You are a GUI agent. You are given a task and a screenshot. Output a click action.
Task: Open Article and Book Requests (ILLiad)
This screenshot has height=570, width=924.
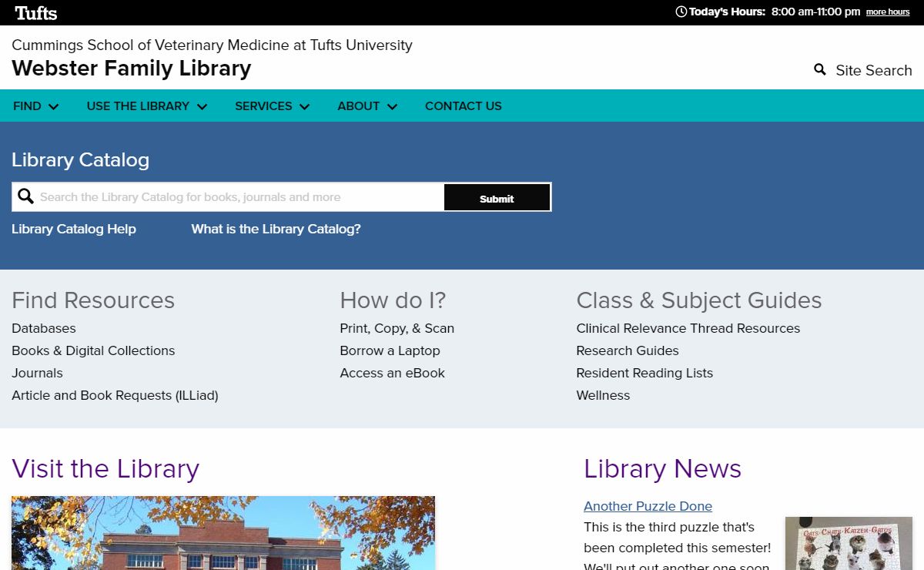coord(115,395)
